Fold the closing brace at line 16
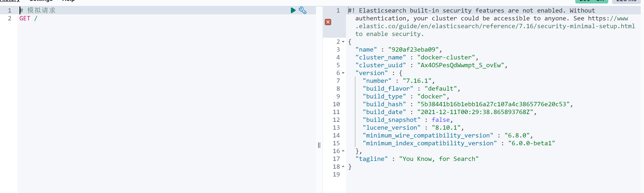Image resolution: width=644 pixels, height=193 pixels. (343, 151)
